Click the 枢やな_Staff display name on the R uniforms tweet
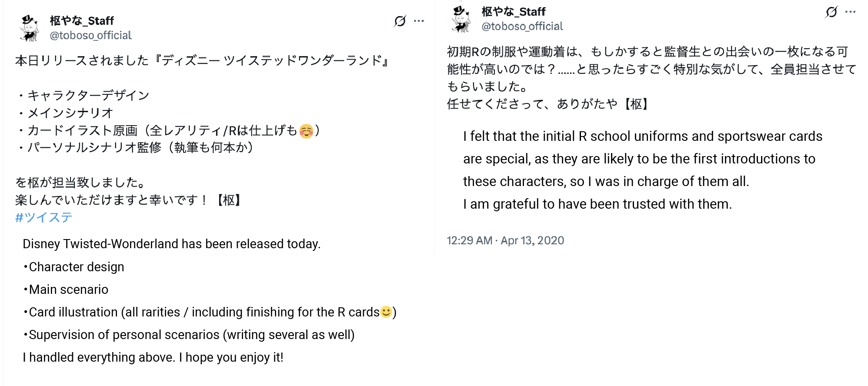 (x=514, y=12)
